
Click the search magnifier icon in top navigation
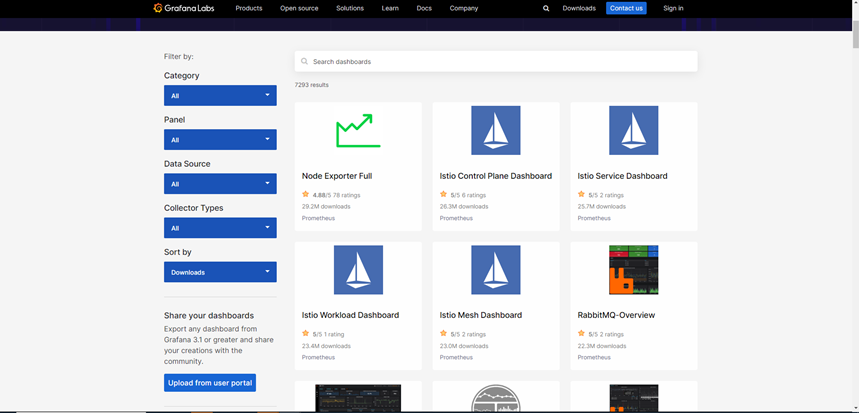click(x=546, y=8)
